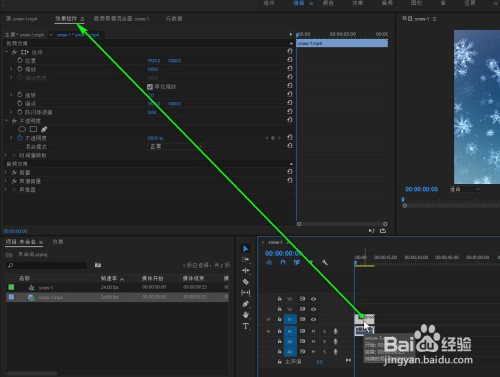This screenshot has height=377, width=500.
Task: Select the Pen tool in the toolbox
Action: point(246,304)
